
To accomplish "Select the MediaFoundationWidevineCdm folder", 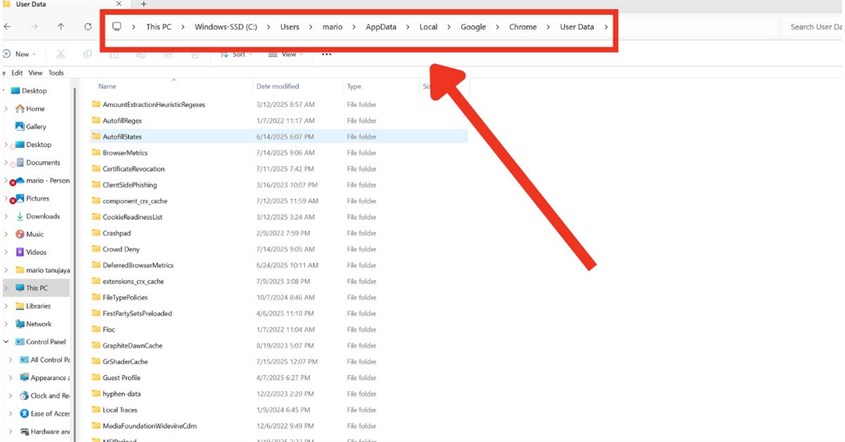I will pos(149,426).
